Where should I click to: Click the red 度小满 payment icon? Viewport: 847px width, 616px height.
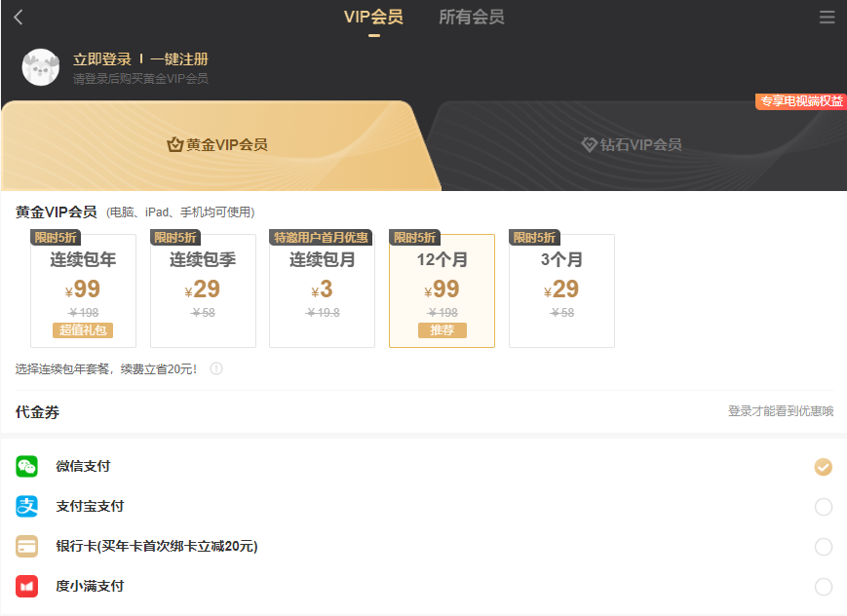pos(26,587)
